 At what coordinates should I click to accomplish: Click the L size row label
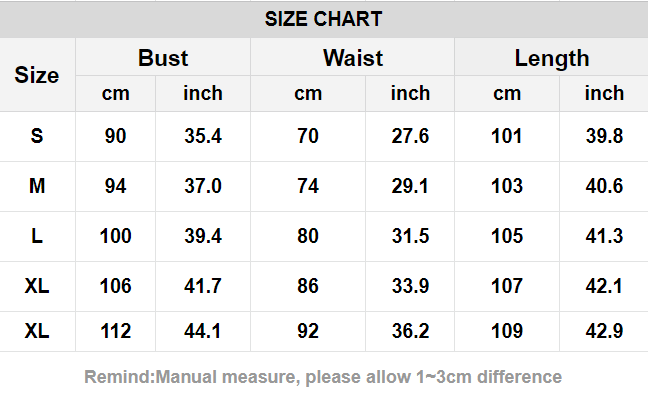point(37,236)
